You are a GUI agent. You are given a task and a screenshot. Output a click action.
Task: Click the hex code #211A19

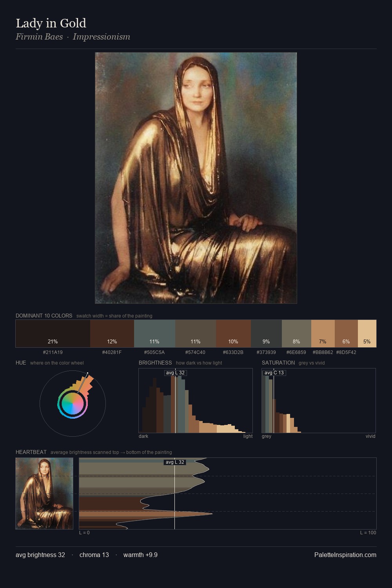pos(53,352)
